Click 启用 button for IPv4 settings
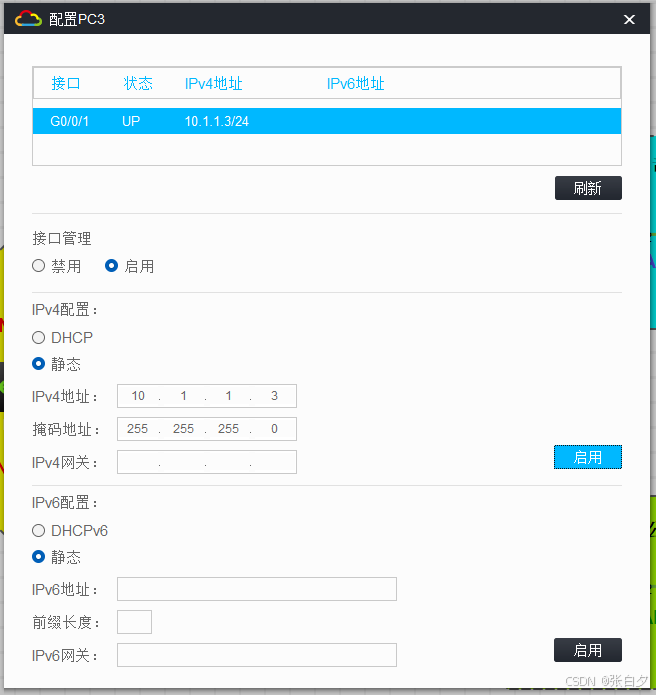The image size is (656, 695). (588, 457)
